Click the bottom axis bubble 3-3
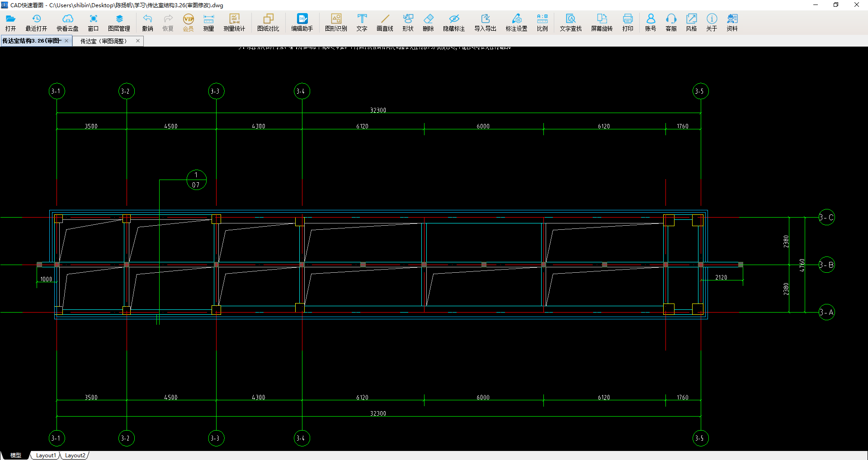 216,438
